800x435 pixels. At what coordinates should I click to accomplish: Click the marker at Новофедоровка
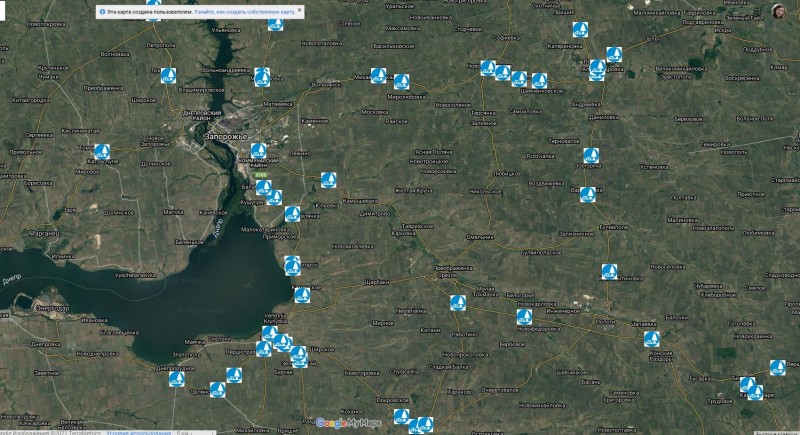click(521, 316)
